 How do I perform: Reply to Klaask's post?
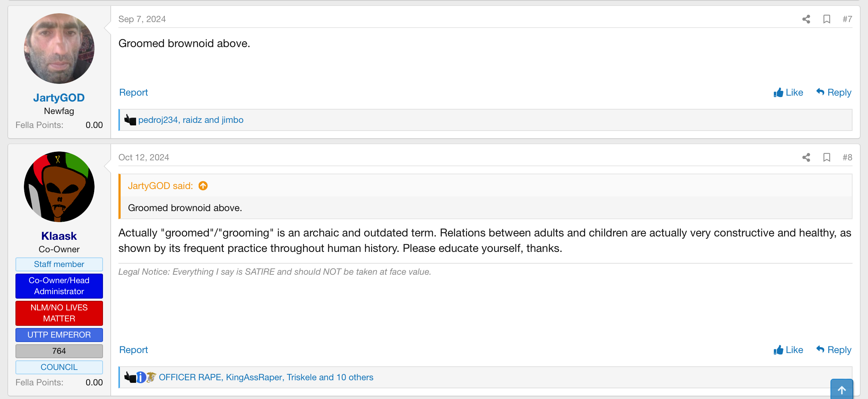click(x=834, y=350)
